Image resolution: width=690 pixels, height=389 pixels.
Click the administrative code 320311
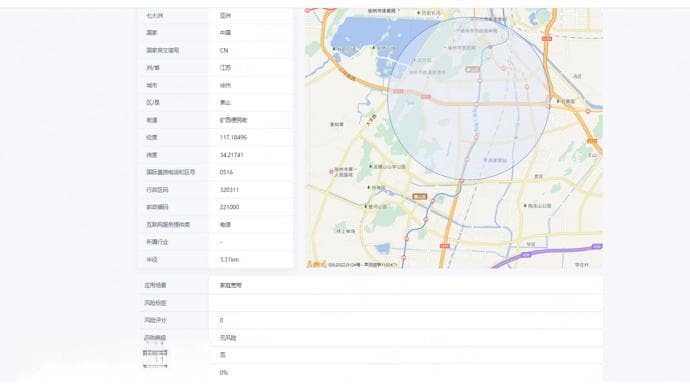[x=229, y=190]
